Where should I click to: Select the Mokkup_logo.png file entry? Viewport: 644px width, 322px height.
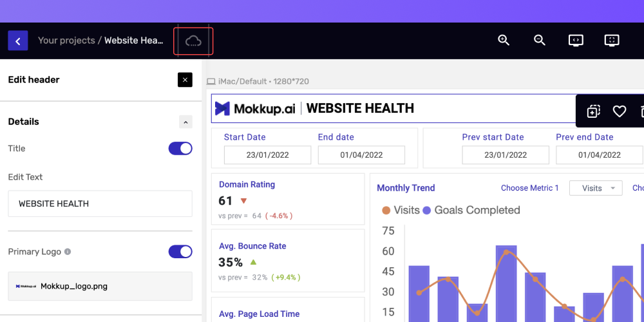pos(100,287)
